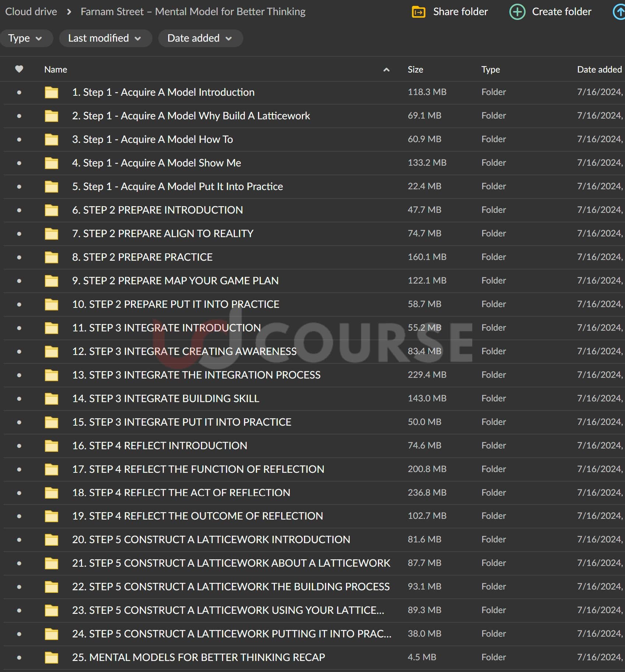Screen dimensions: 625x672
Task: Toggle favorite dot for Acquire A Model How To
Action: [19, 140]
